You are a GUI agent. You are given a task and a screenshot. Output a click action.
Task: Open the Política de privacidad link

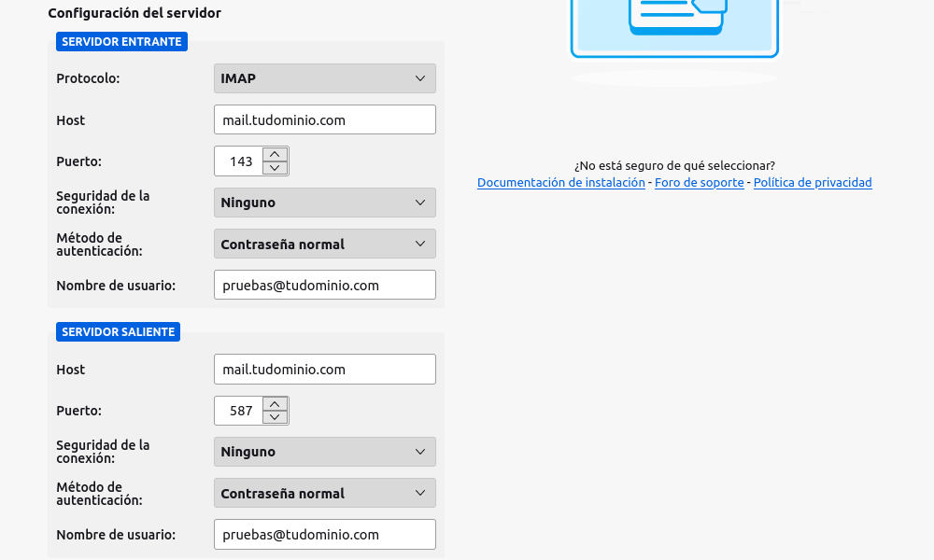pyautogui.click(x=813, y=183)
